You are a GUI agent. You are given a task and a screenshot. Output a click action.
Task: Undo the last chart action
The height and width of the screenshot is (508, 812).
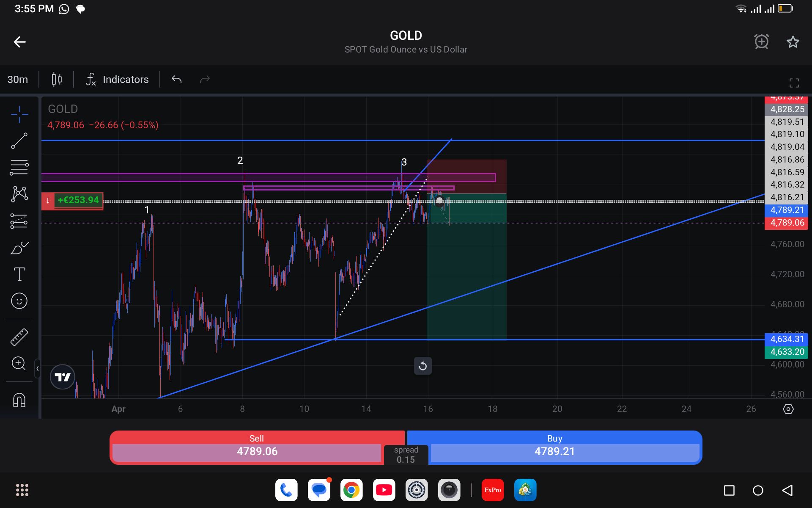pyautogui.click(x=176, y=80)
